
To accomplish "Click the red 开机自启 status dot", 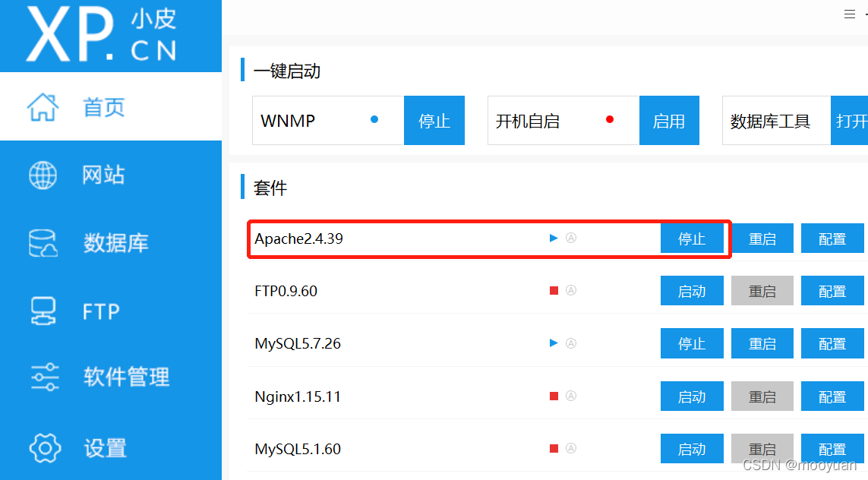I will click(610, 119).
